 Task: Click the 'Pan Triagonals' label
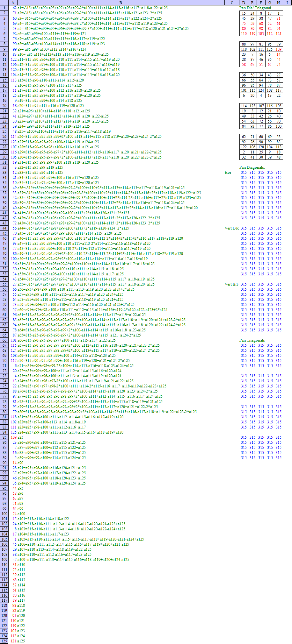pos(252,340)
